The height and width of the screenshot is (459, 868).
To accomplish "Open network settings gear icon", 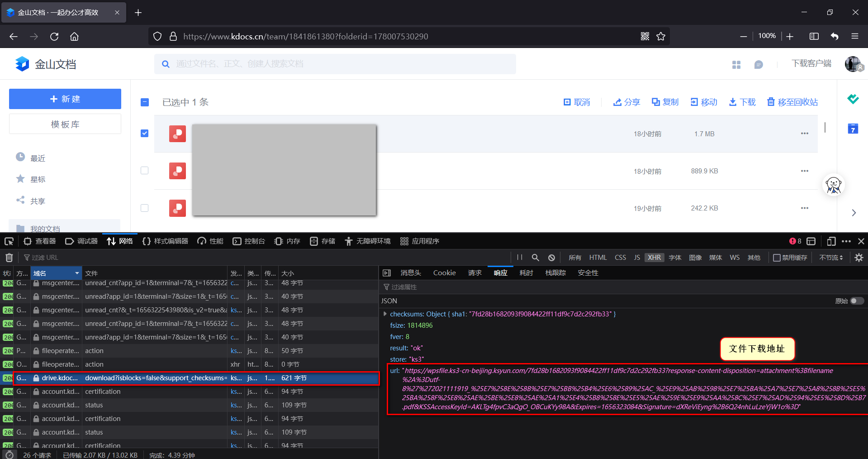I will 859,258.
